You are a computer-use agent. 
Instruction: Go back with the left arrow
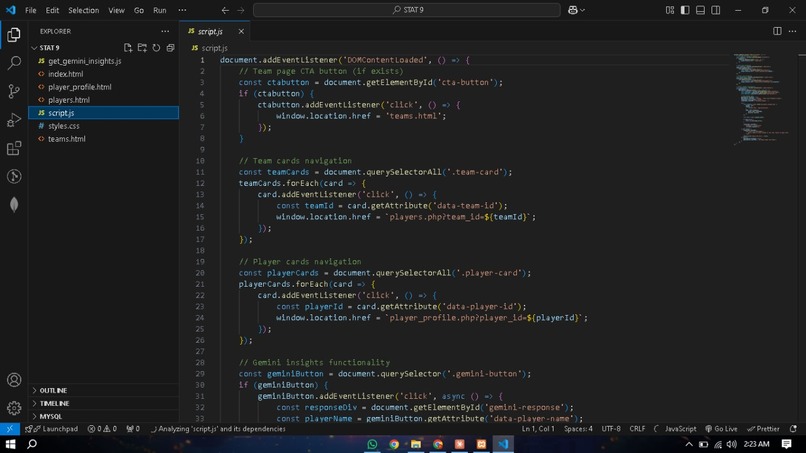(x=225, y=10)
